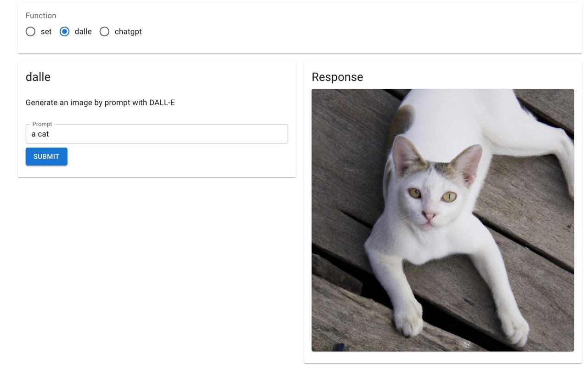This screenshot has height=377, width=588.
Task: Click the cat's pink nose in image
Action: pos(429,216)
